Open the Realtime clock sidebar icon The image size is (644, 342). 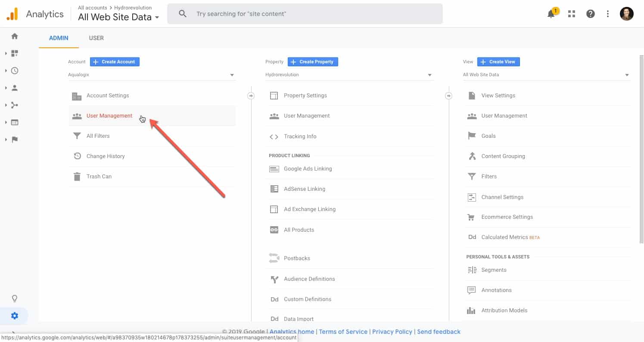tap(15, 71)
